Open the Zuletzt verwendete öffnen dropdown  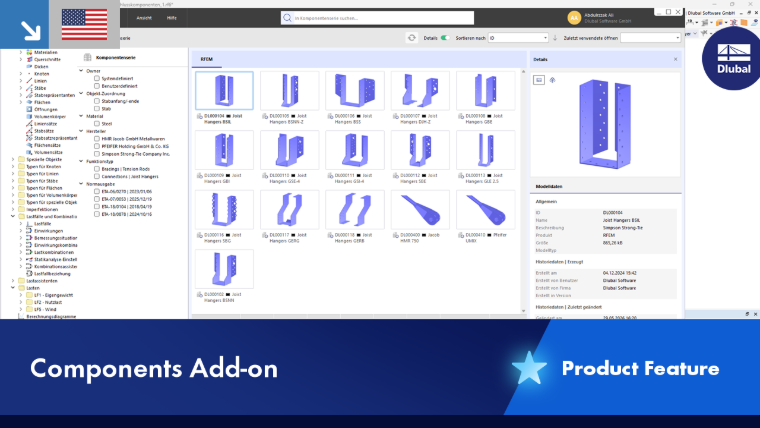[x=650, y=38]
